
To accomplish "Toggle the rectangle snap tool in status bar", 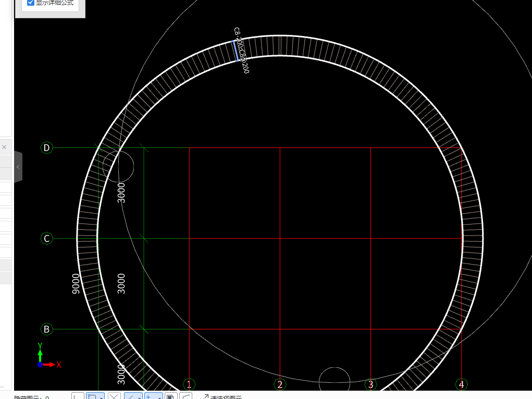I will tap(92, 396).
